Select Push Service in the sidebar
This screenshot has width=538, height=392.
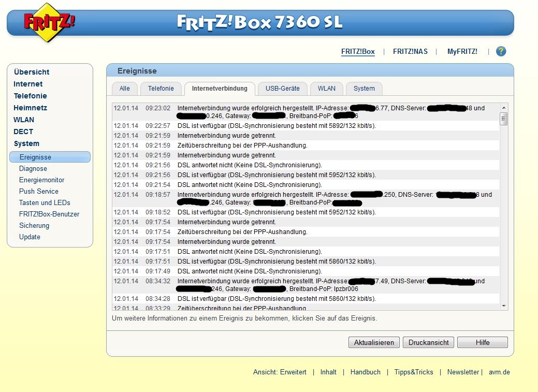pos(39,191)
